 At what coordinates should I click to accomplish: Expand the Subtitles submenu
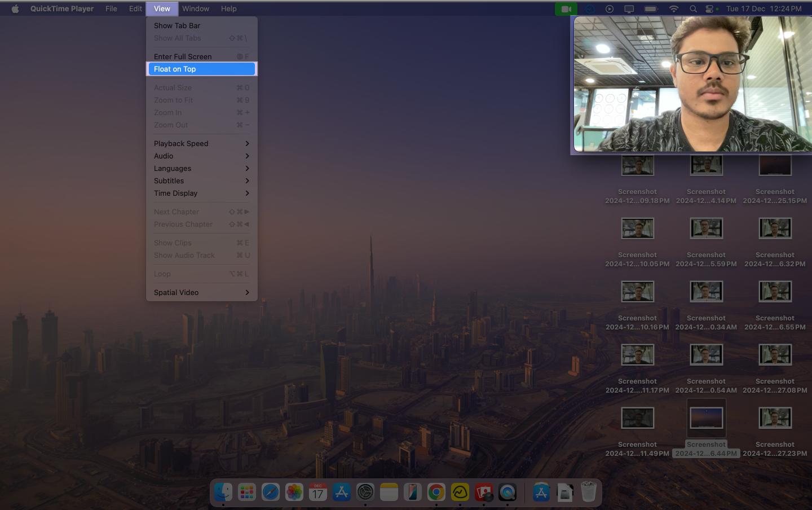pos(202,181)
